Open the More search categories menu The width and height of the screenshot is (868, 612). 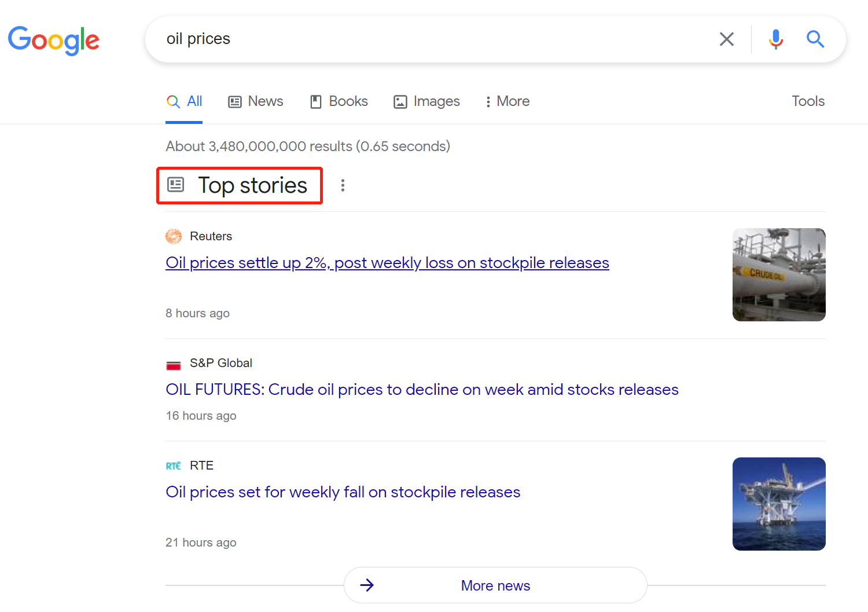pyautogui.click(x=507, y=101)
